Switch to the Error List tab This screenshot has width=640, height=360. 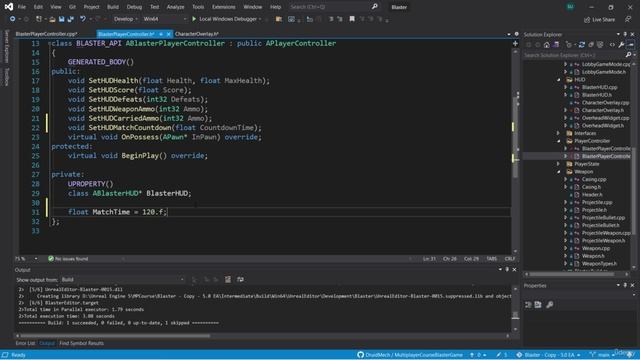[25, 343]
